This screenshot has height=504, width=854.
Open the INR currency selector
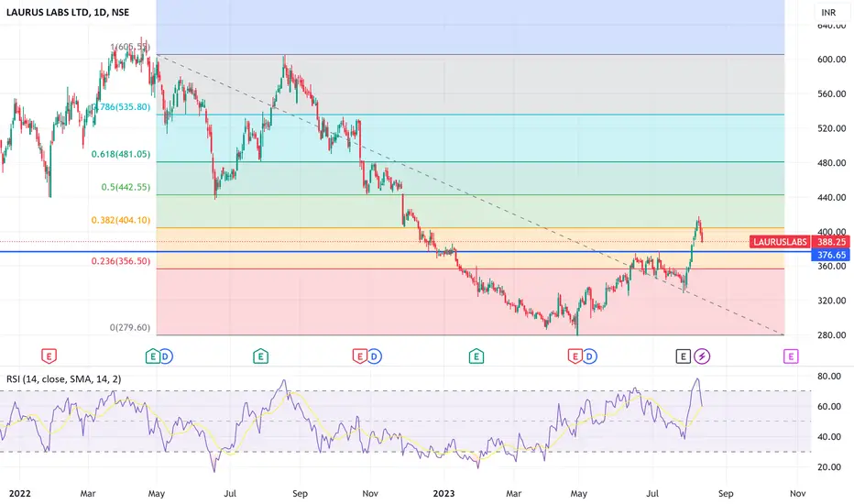tap(828, 12)
